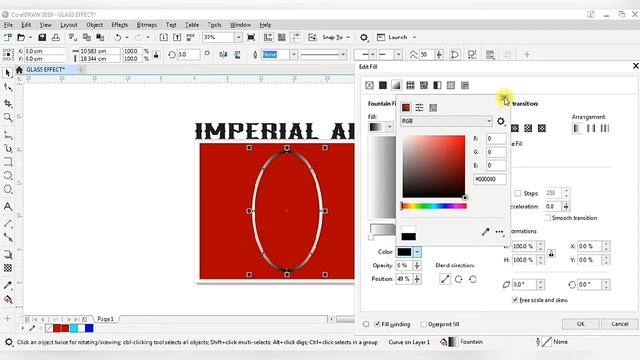Select default arrangement option
640x360 pixels.
577,129
